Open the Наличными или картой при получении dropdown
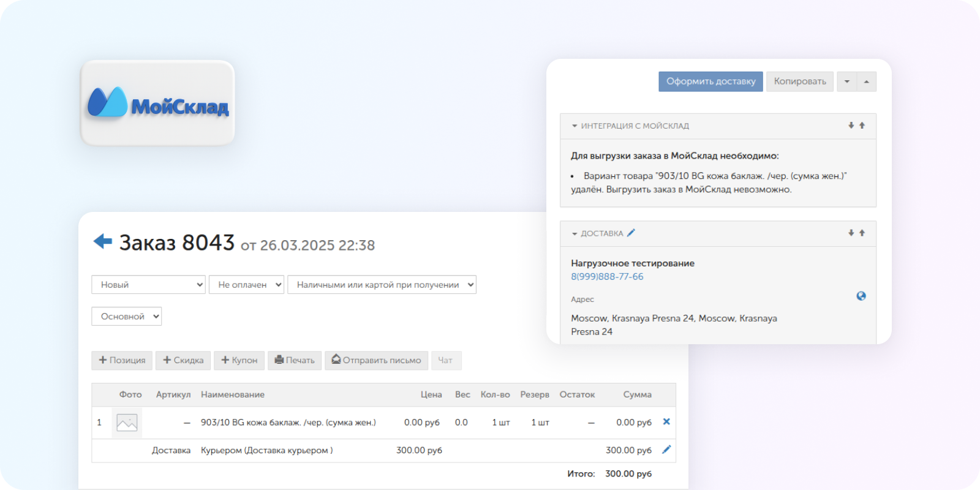Image resolution: width=980 pixels, height=490 pixels. click(382, 285)
